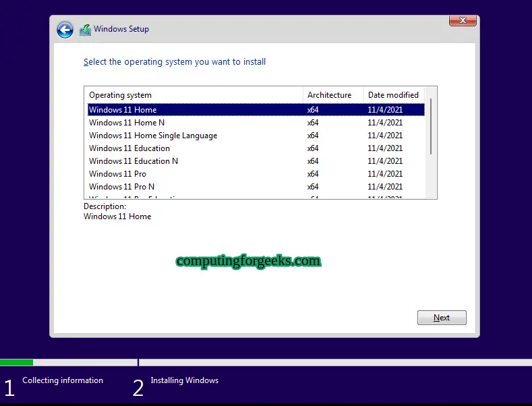This screenshot has height=406, width=532.
Task: Select Windows 11 Pro edition
Action: pos(256,174)
